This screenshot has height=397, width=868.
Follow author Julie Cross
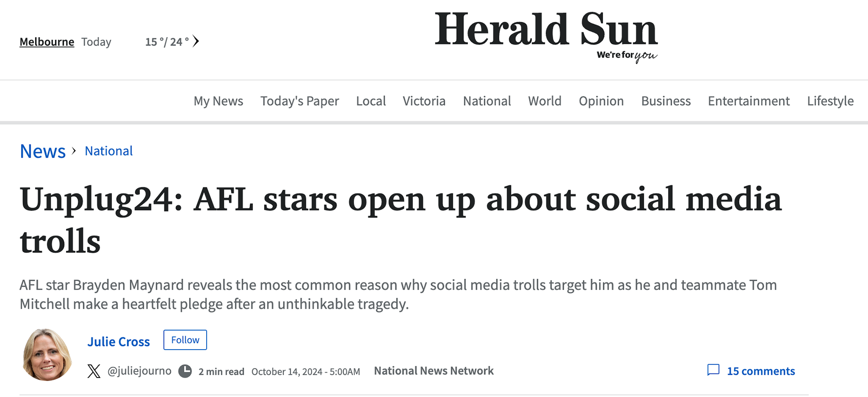[185, 340]
